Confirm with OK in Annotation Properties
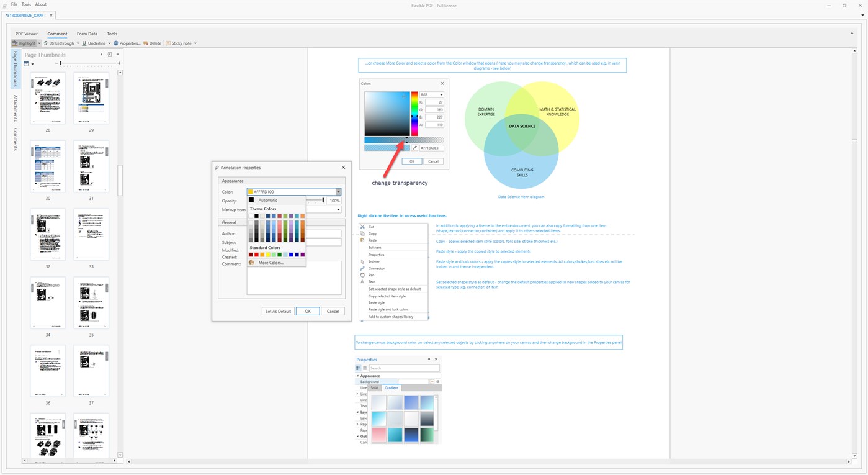Viewport: 868px width, 475px height. coord(308,311)
